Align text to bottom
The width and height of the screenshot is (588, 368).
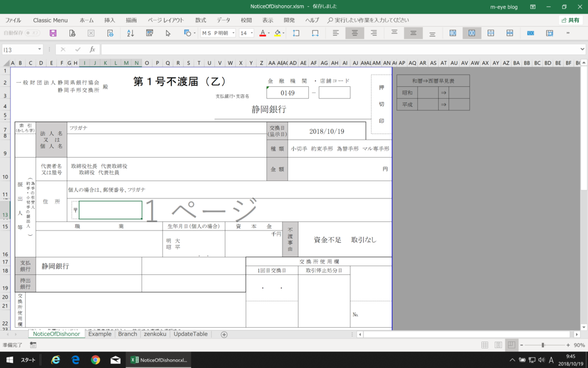click(432, 33)
